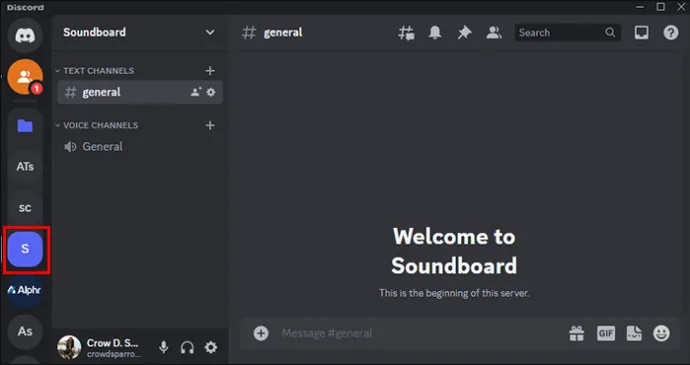Viewport: 690px width, 365px height.
Task: Open the inbox
Action: (641, 33)
